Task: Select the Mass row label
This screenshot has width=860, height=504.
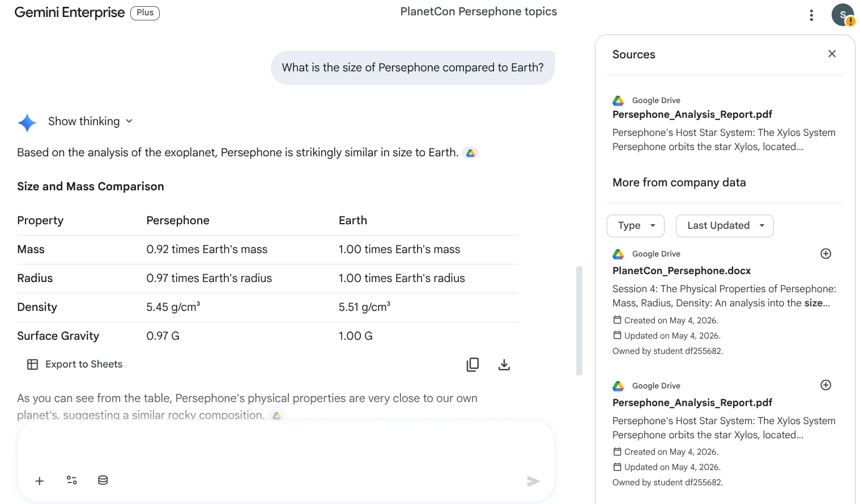Action: pyautogui.click(x=31, y=249)
